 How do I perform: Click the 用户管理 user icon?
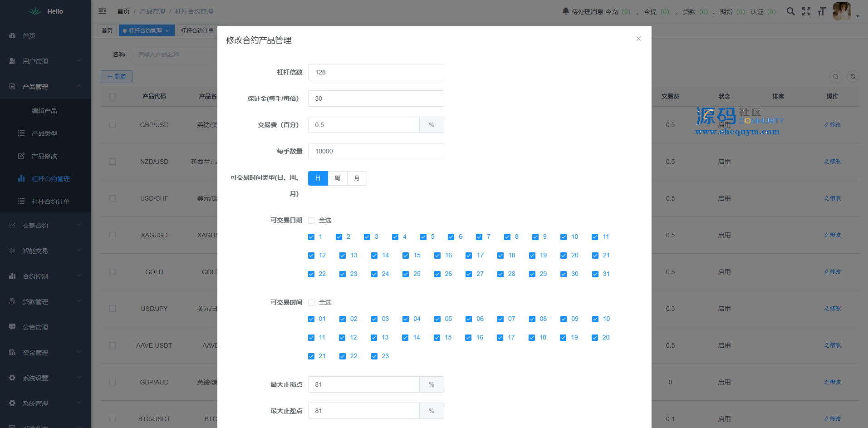coord(12,61)
